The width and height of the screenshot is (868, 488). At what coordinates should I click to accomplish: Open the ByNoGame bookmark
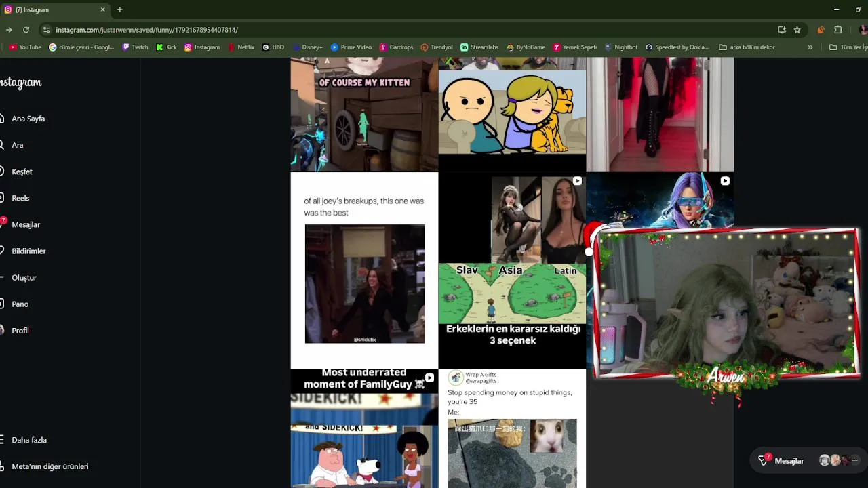(526, 47)
